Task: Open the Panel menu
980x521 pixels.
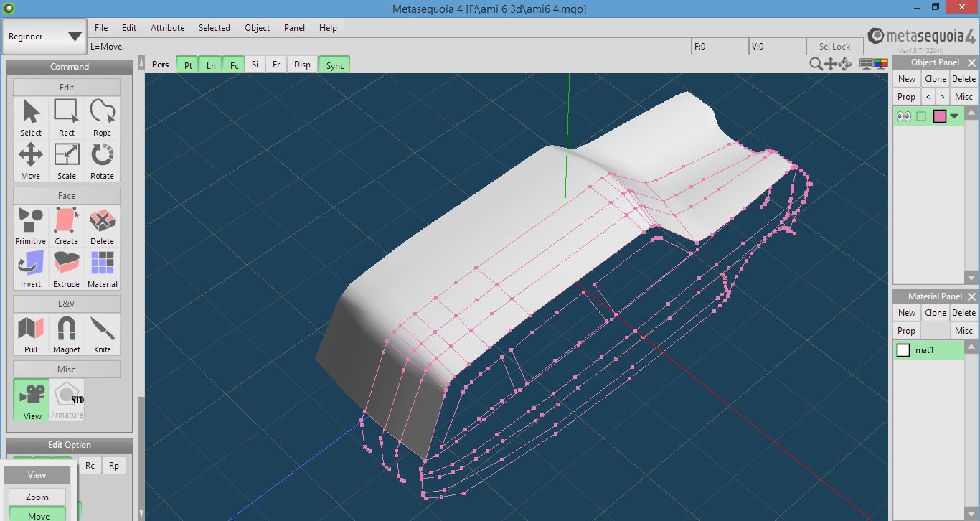Action: coord(294,28)
